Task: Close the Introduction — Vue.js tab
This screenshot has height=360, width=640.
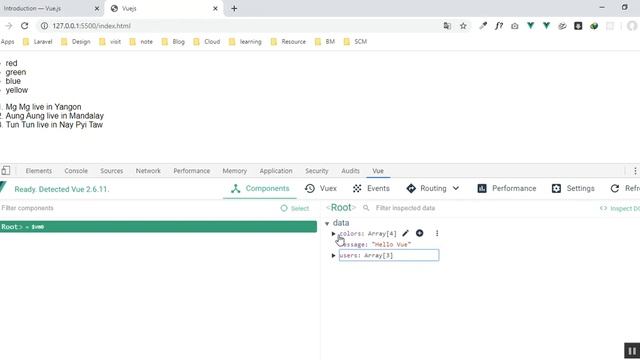Action: click(x=97, y=9)
